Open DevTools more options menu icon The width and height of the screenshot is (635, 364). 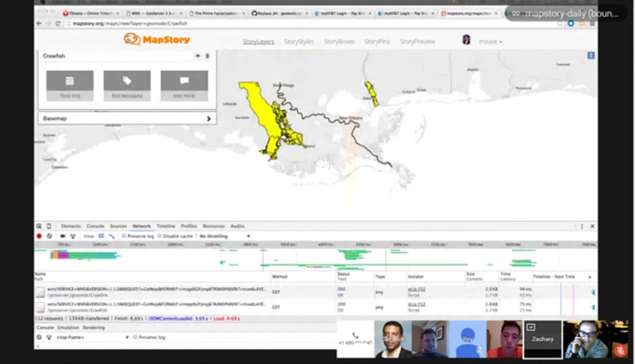click(x=582, y=226)
